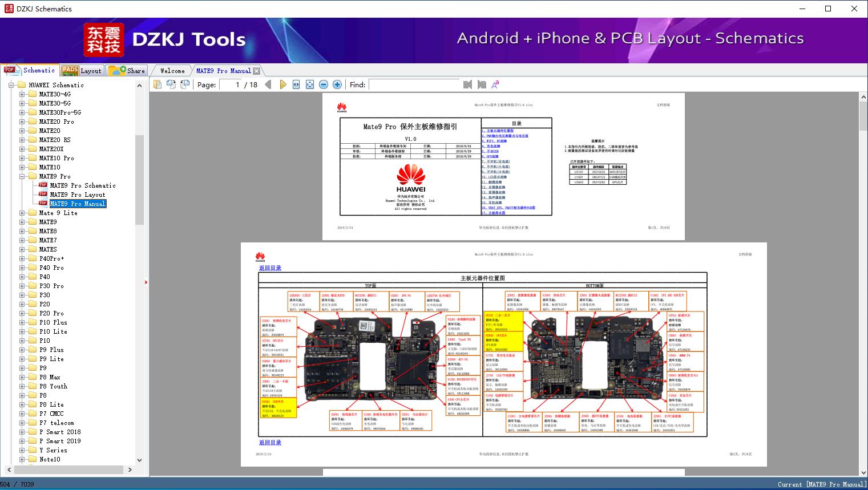Click the PDF icon of MATE9 Pro Layout
This screenshot has width=868, height=490.
tap(43, 194)
